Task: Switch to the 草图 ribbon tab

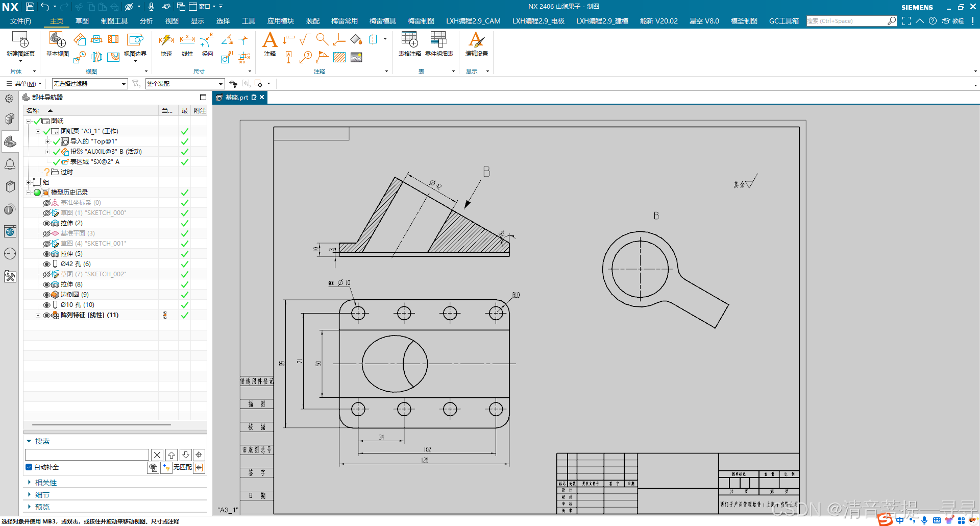Action: pos(82,21)
